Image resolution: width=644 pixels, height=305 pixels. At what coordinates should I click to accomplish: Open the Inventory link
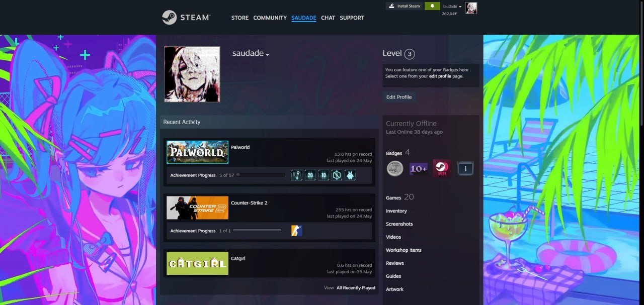point(396,211)
